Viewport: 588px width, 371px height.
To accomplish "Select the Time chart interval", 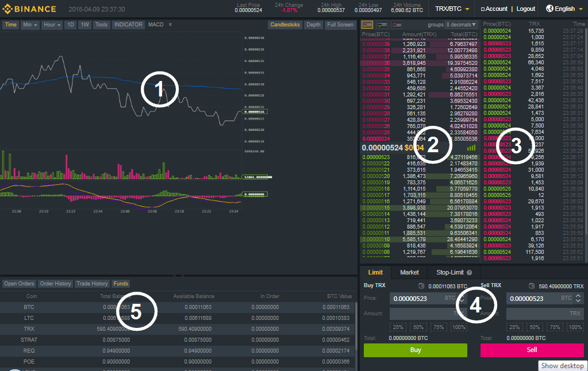I will 10,24.
